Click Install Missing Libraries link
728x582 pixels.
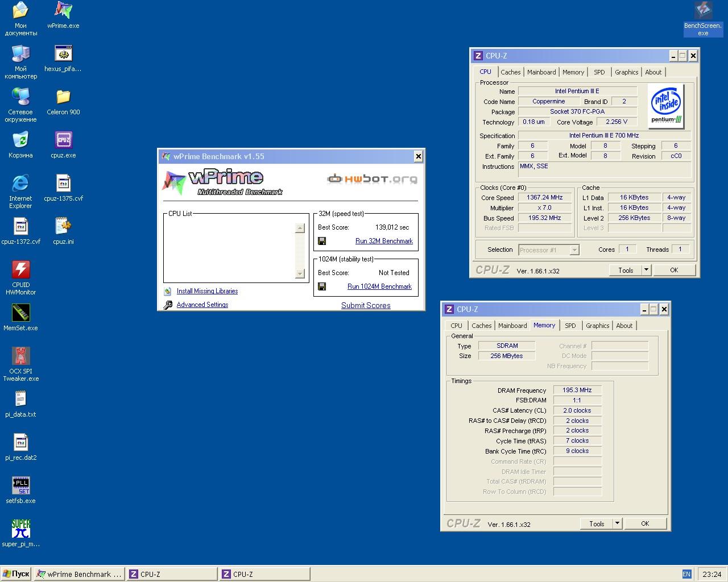pos(207,291)
